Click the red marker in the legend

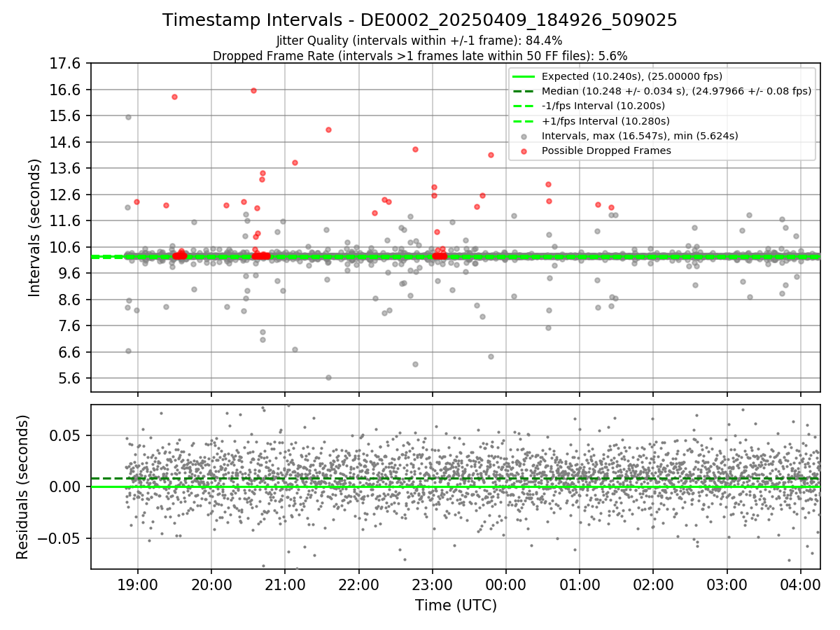(524, 151)
